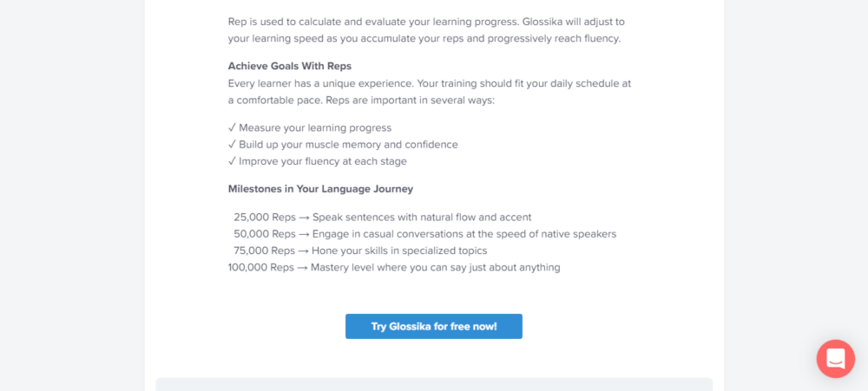Click the checkmark beside Build up muscle memory
The width and height of the screenshot is (868, 391).
[232, 144]
